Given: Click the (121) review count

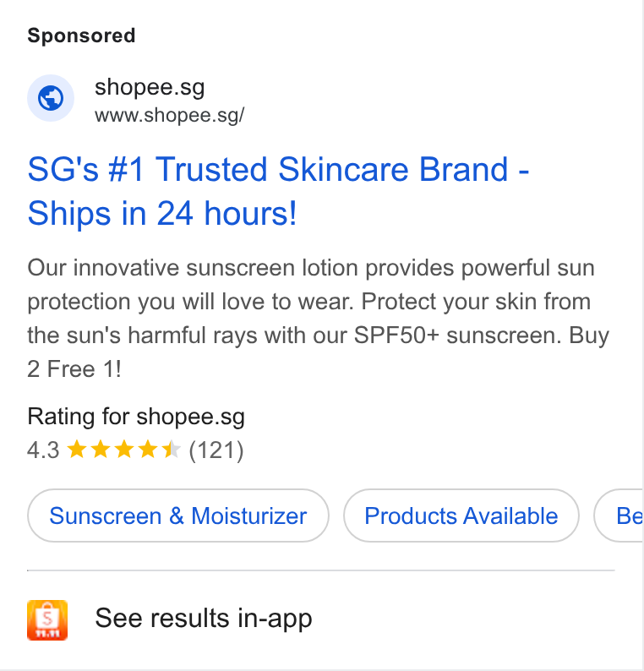Looking at the screenshot, I should 216,450.
